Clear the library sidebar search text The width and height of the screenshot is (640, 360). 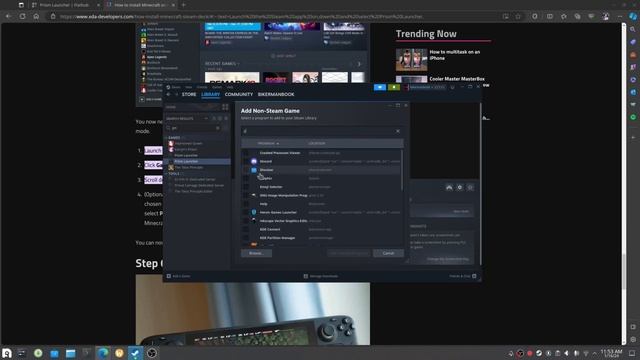218,128
